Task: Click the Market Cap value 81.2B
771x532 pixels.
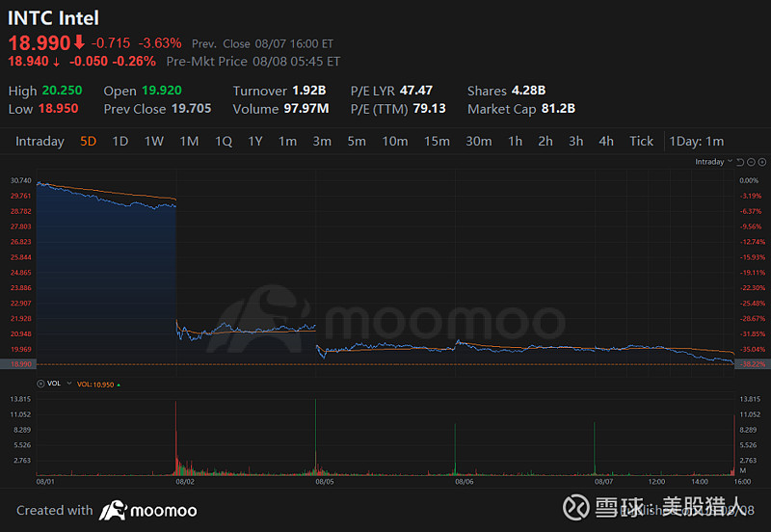Action: [558, 109]
